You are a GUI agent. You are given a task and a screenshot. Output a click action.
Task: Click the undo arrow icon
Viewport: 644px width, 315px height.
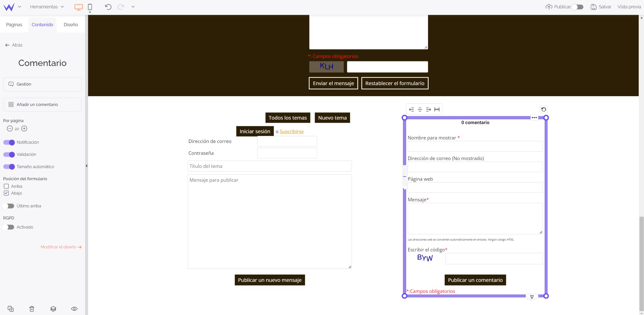point(108,7)
